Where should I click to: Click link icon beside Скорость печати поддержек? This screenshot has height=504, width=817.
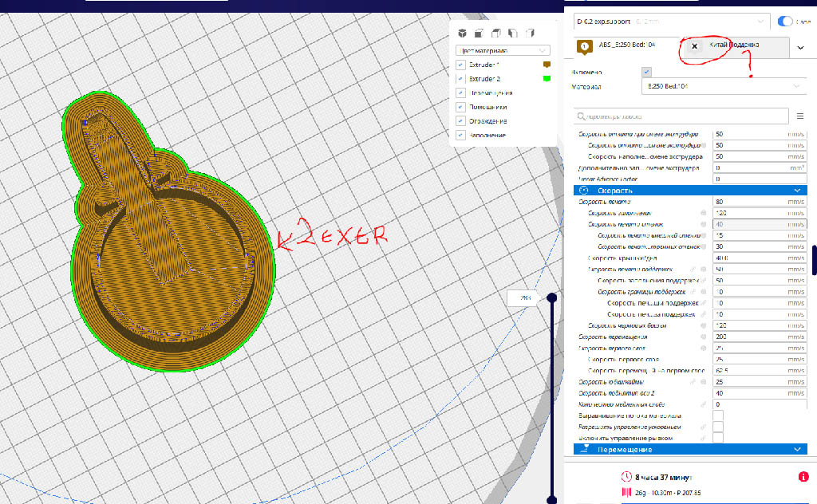coord(693,270)
